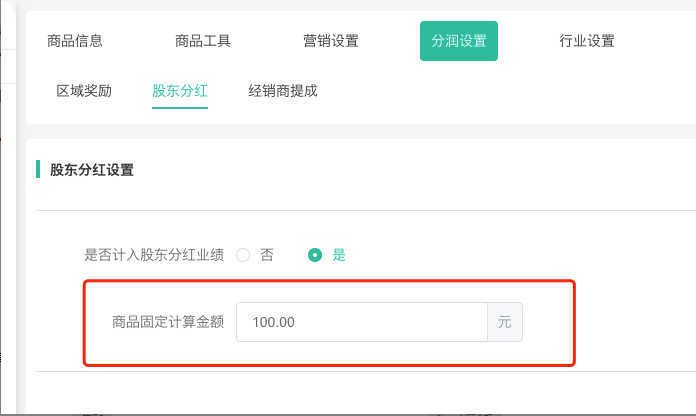
Task: Click the 是否计入股东分红业绩 label
Action: pyautogui.click(x=154, y=255)
